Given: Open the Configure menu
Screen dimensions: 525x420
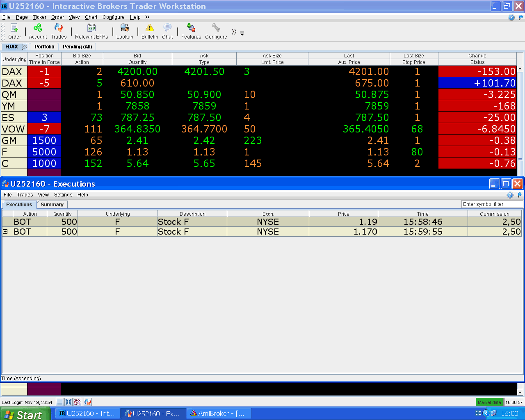Looking at the screenshot, I should [114, 17].
